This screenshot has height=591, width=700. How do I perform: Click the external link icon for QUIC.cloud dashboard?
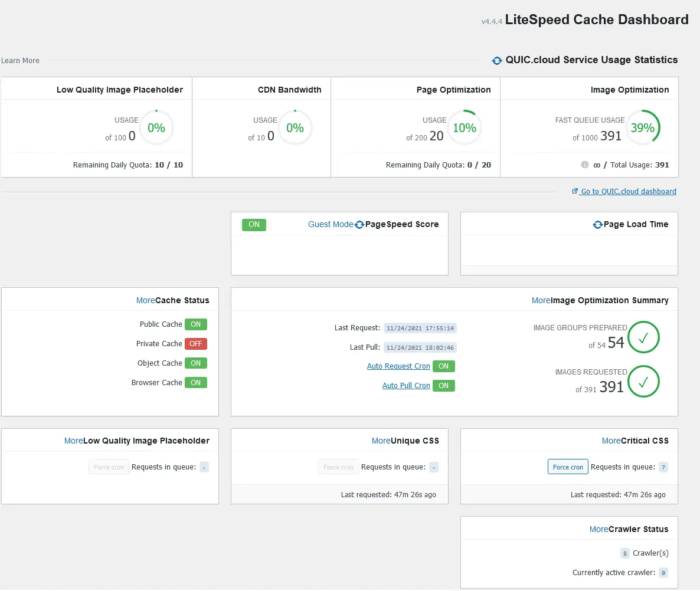click(575, 192)
